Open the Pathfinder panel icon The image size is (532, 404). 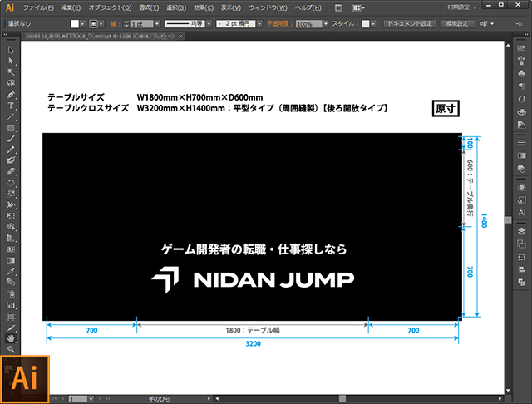[x=521, y=282]
